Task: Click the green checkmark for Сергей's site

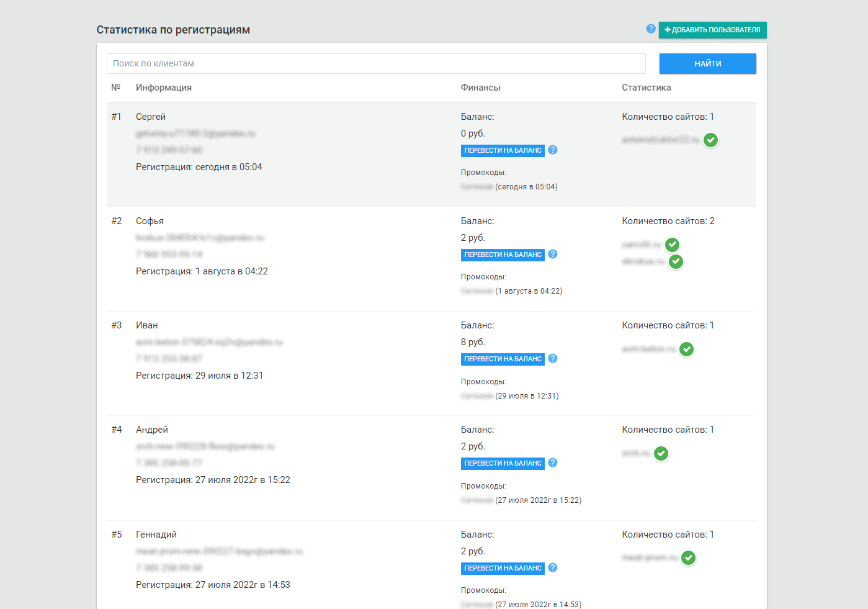Action: 711,140
